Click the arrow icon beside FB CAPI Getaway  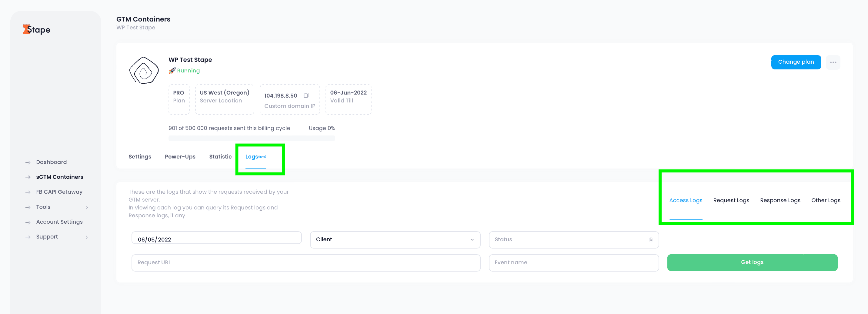click(x=28, y=192)
